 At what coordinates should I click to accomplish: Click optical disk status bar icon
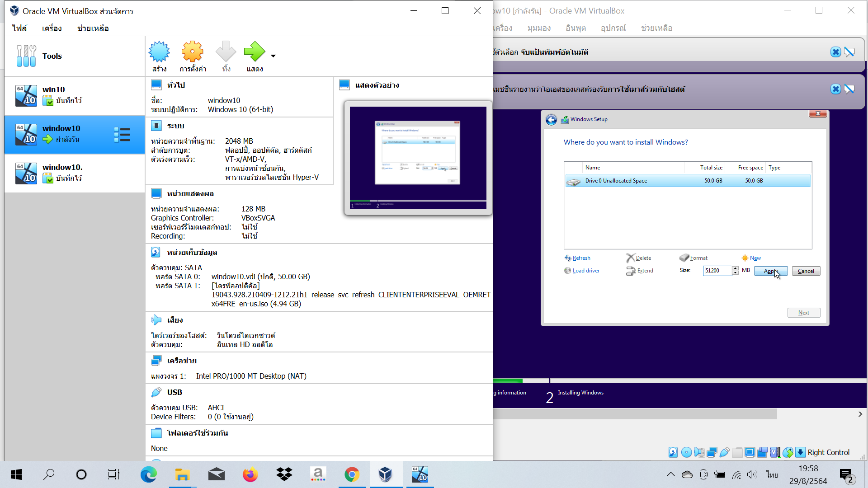[x=686, y=452]
